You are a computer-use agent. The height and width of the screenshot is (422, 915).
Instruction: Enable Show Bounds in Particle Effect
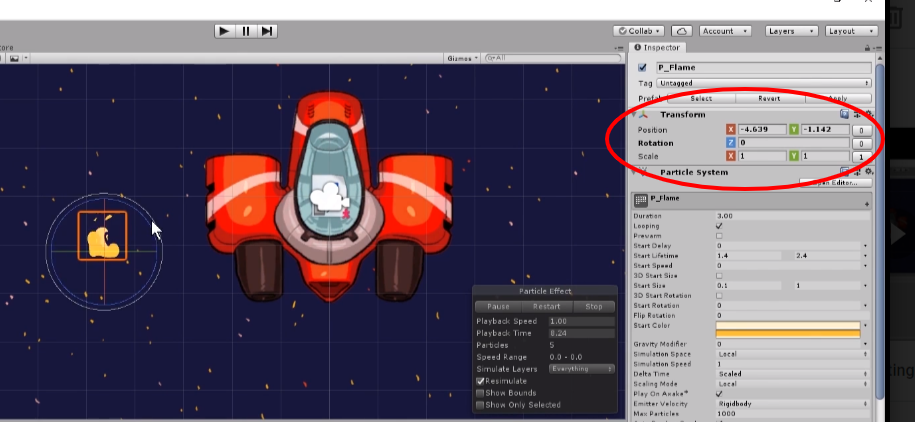tap(481, 393)
